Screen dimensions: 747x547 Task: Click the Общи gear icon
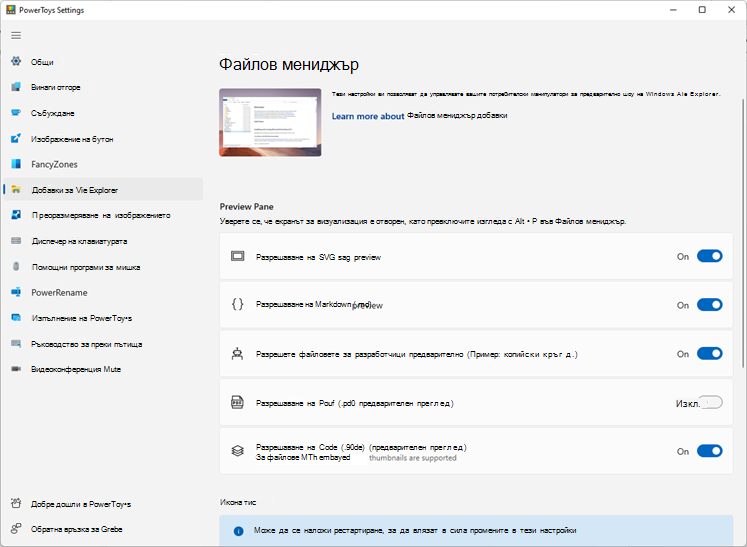(x=16, y=61)
